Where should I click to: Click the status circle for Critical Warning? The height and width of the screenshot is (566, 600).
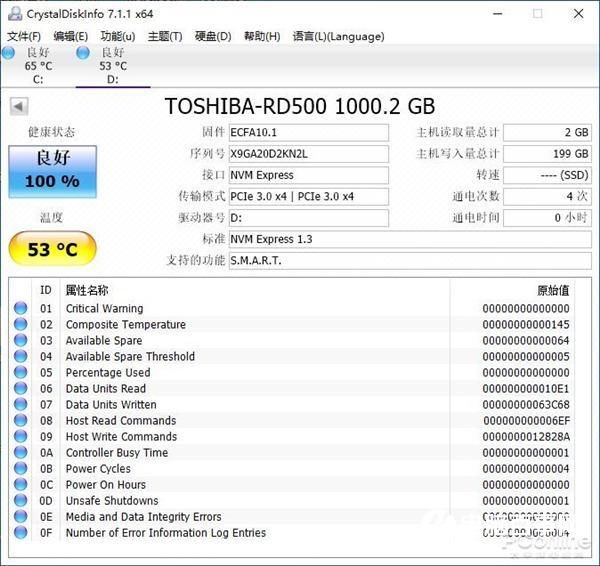click(21, 308)
